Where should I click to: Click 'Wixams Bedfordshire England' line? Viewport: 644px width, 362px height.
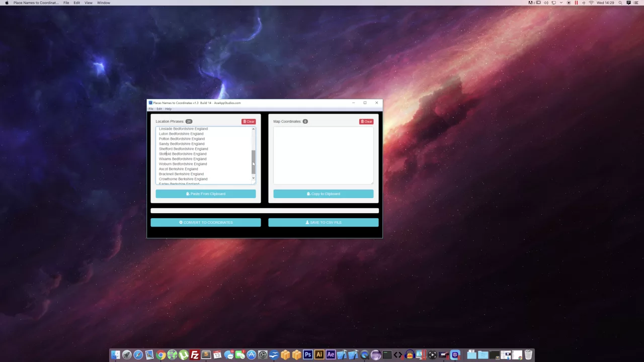tap(183, 159)
